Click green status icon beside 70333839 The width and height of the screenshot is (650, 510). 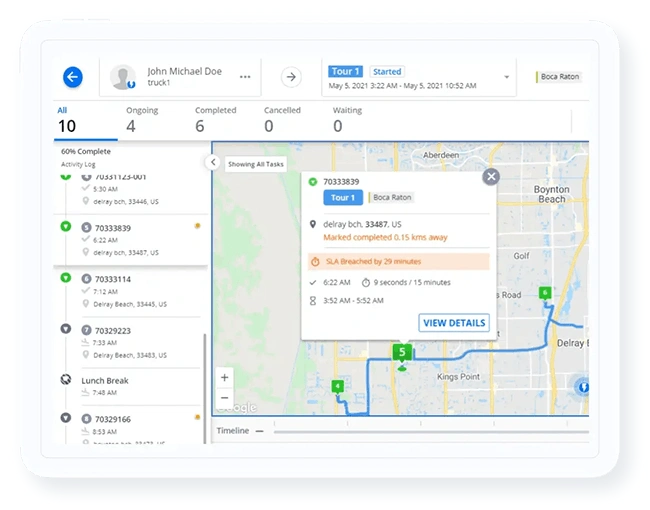tap(66, 226)
